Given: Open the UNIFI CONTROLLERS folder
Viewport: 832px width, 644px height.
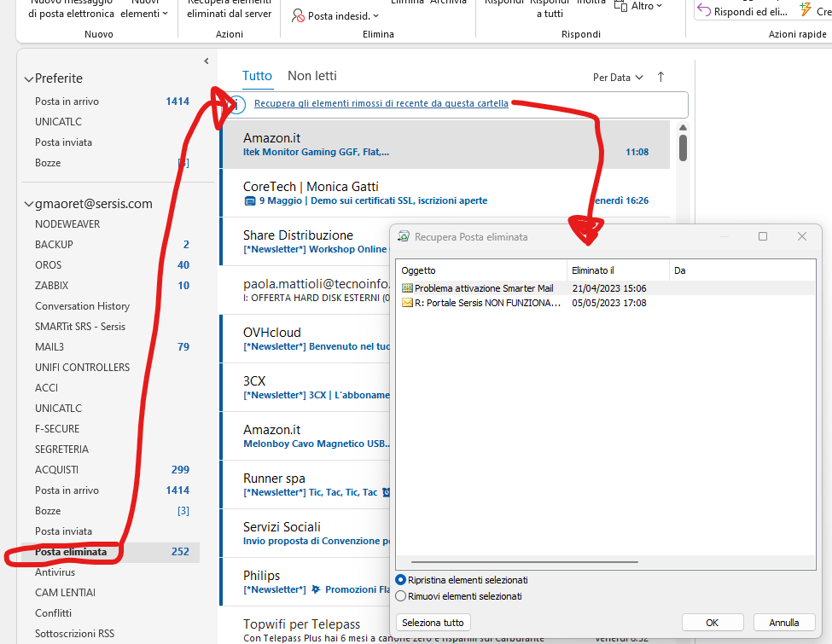Looking at the screenshot, I should pyautogui.click(x=111, y=367).
